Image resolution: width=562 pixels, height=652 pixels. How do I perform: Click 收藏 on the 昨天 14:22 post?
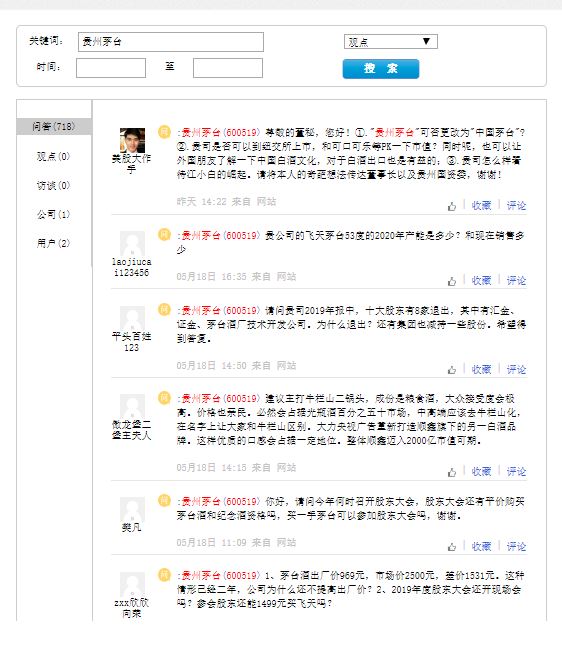click(x=481, y=205)
